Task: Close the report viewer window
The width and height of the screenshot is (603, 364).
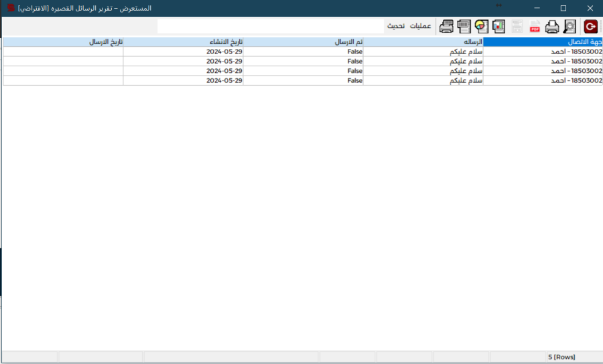Action: coord(590,8)
